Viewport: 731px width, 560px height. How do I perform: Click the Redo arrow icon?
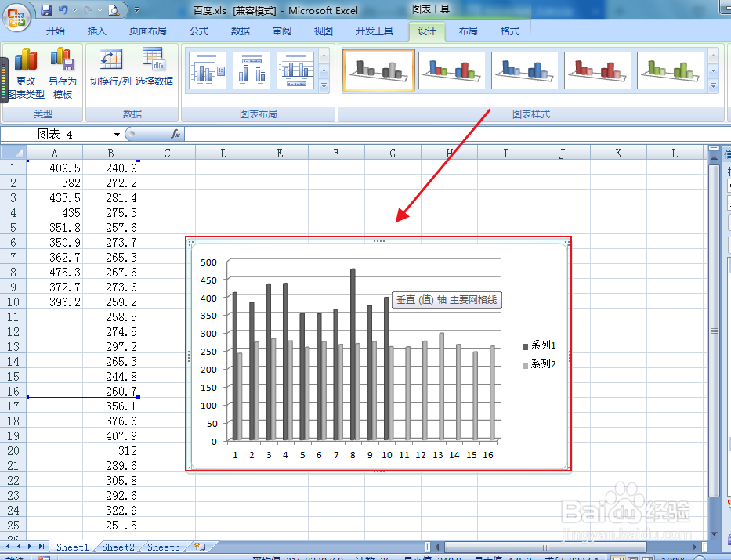point(89,9)
